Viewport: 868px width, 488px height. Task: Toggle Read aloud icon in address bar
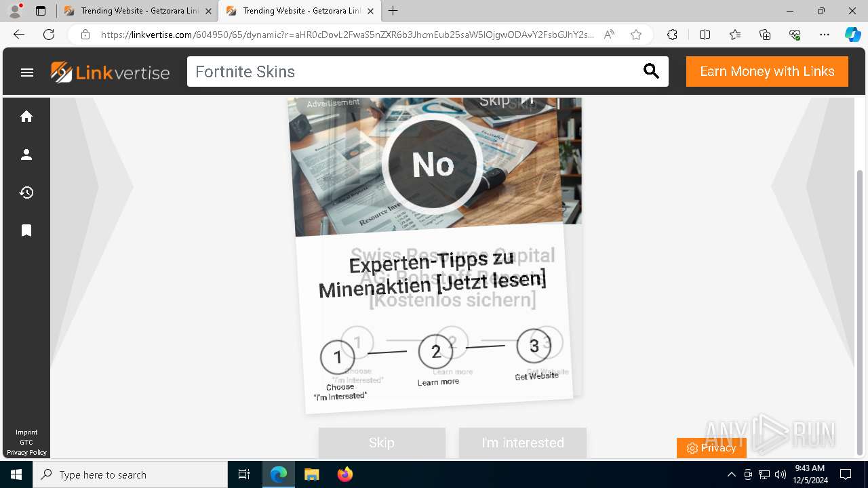click(x=609, y=35)
